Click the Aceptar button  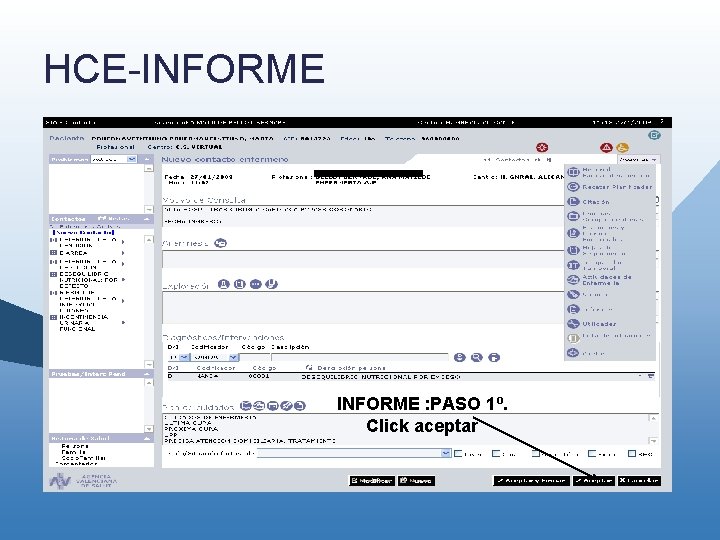pyautogui.click(x=593, y=481)
